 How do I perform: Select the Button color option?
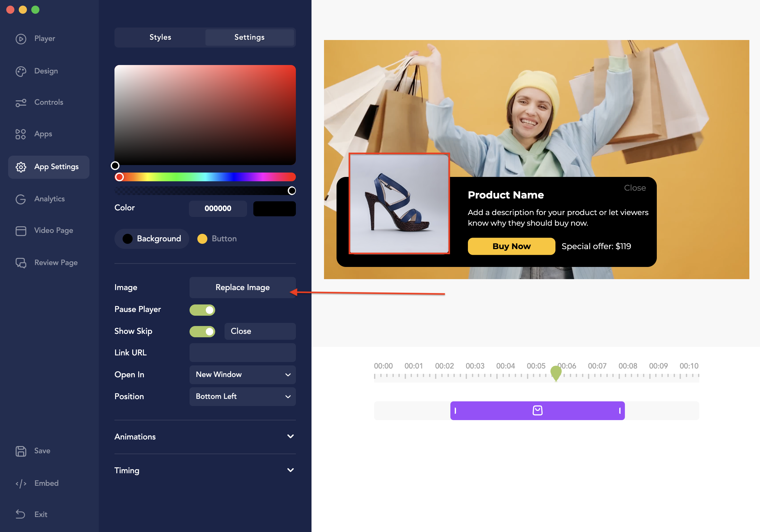point(217,238)
